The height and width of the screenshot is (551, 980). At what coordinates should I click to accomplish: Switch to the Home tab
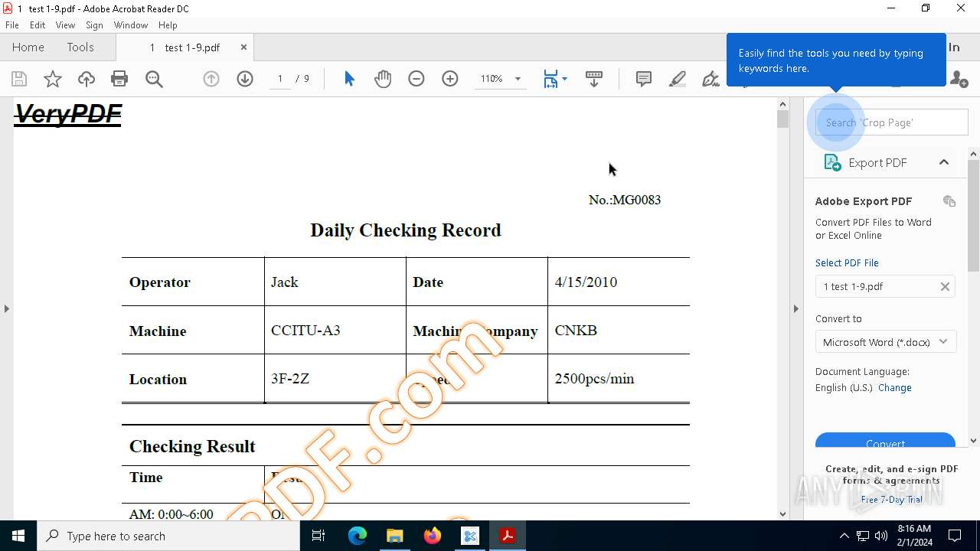[x=28, y=47]
